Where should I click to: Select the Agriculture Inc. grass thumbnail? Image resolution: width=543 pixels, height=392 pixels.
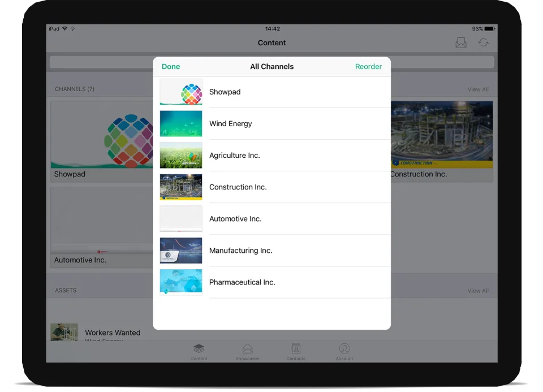(x=181, y=156)
